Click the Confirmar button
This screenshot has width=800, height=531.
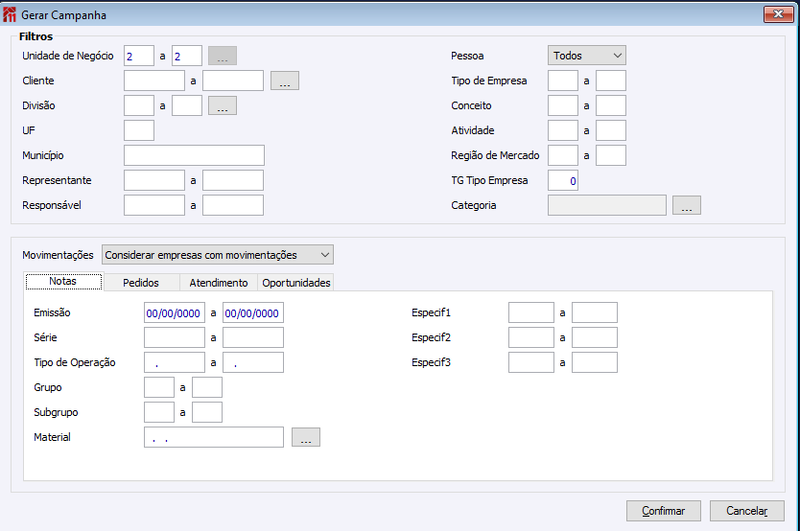coord(663,511)
